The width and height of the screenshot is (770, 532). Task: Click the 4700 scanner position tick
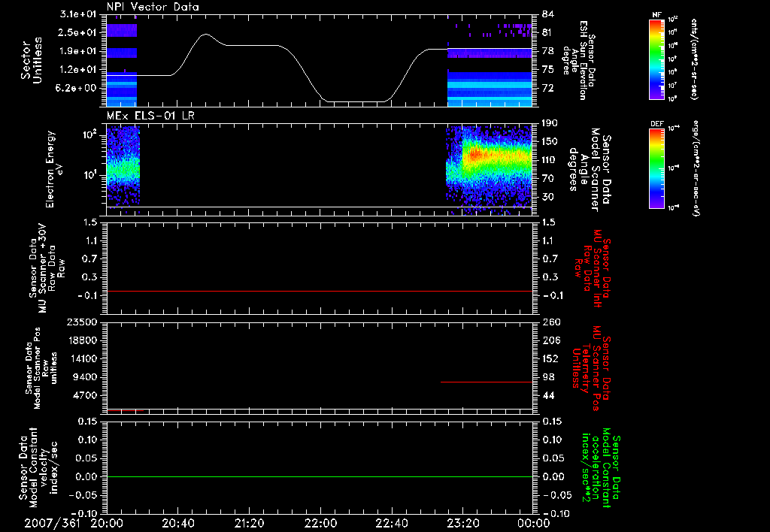[85, 395]
